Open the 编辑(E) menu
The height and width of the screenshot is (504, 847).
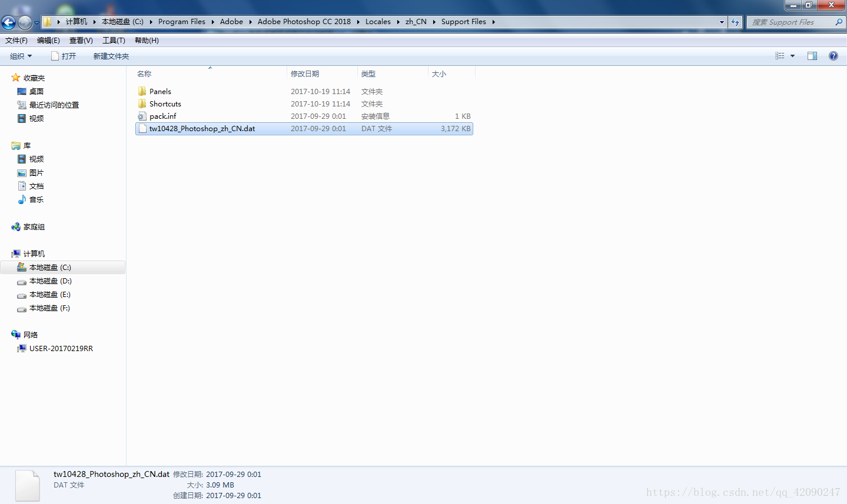point(48,41)
